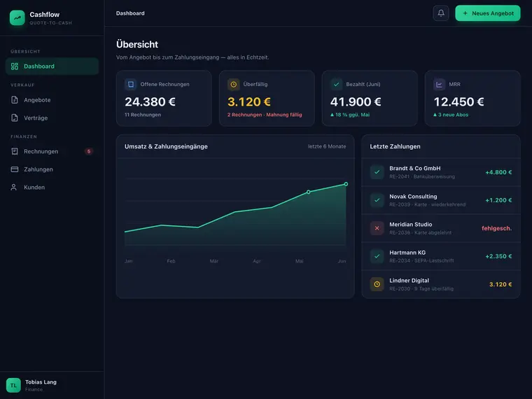Click the Lindner Digital 3.120 € amount
532x399 pixels.
point(500,284)
